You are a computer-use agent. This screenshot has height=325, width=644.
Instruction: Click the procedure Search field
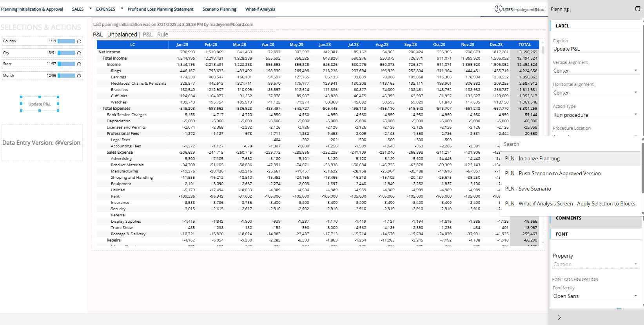[x=570, y=144]
